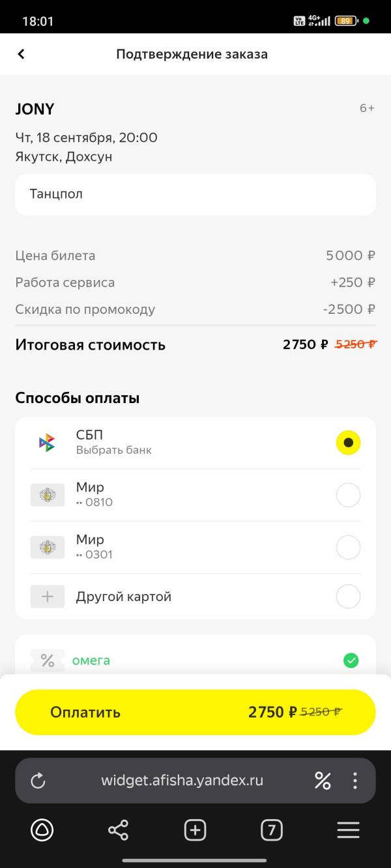Open the omega promo code entry
Screen dimensions: 391x868
pos(91,661)
